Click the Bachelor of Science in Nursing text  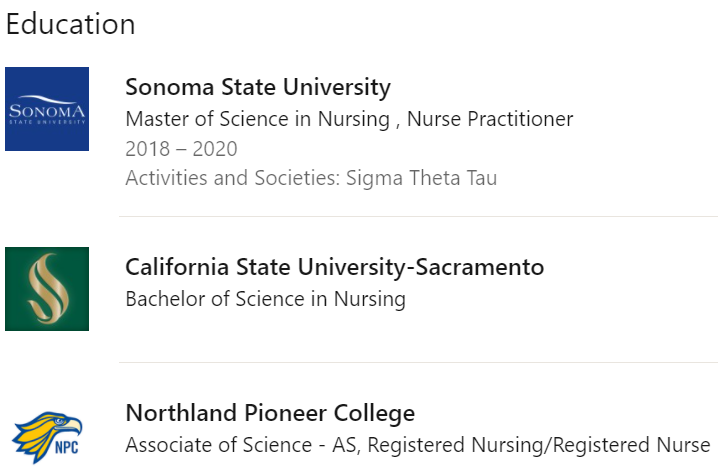266,299
